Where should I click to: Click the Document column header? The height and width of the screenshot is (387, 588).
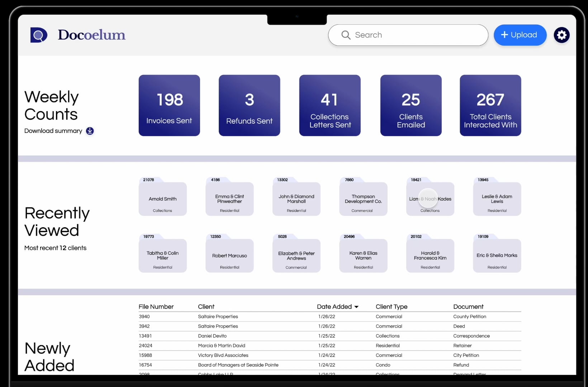click(x=468, y=307)
